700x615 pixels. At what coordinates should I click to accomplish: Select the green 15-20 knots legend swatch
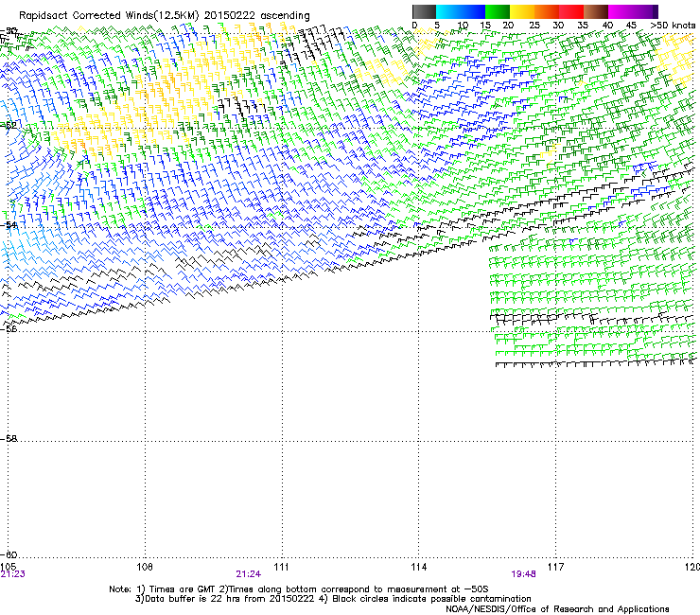pyautogui.click(x=498, y=11)
